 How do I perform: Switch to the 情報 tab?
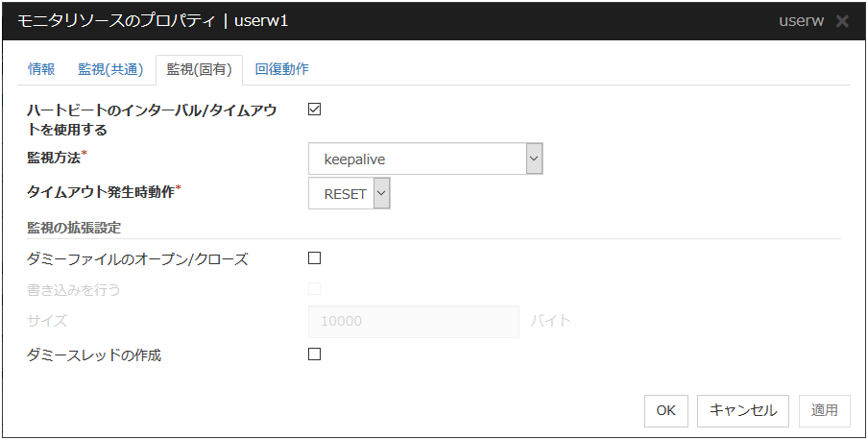click(x=41, y=69)
